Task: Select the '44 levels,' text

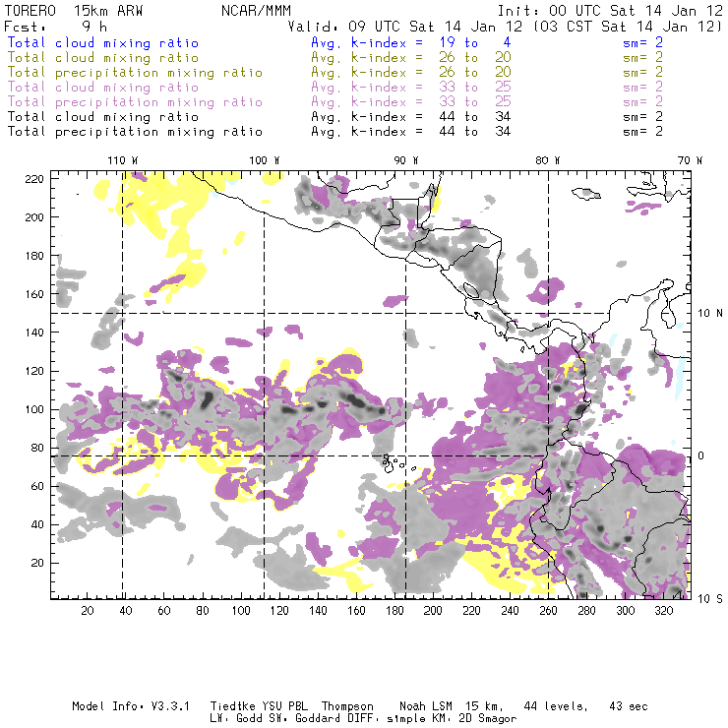Action: click(x=556, y=706)
